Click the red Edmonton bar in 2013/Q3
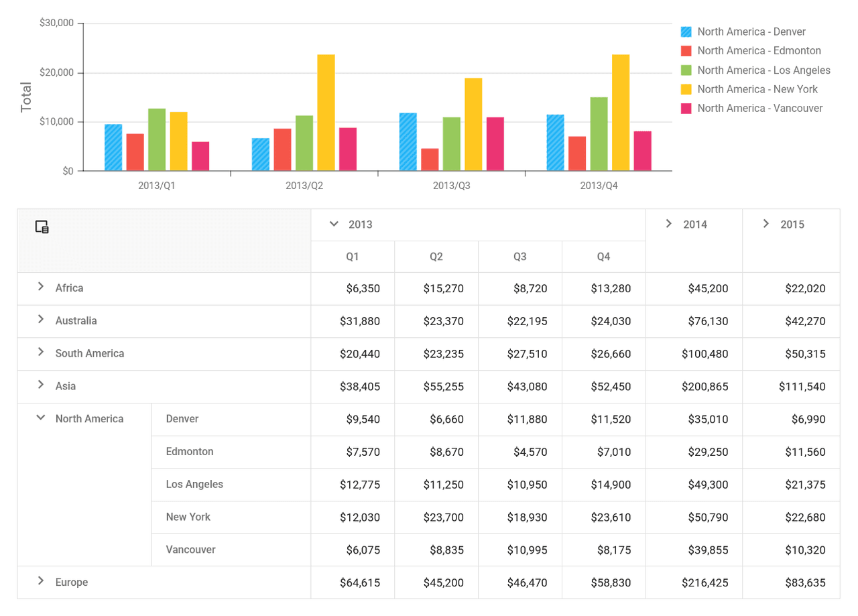Image resolution: width=858 pixels, height=616 pixels. point(430,160)
